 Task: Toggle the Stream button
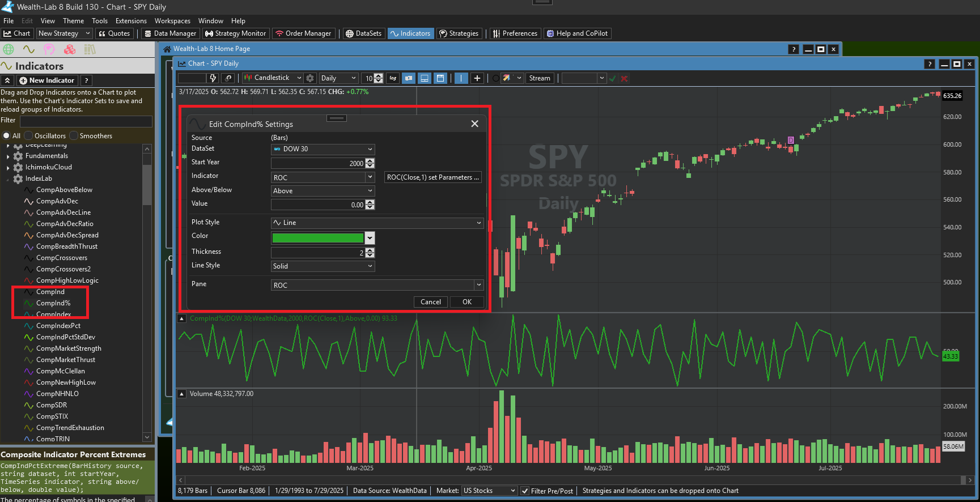(540, 78)
